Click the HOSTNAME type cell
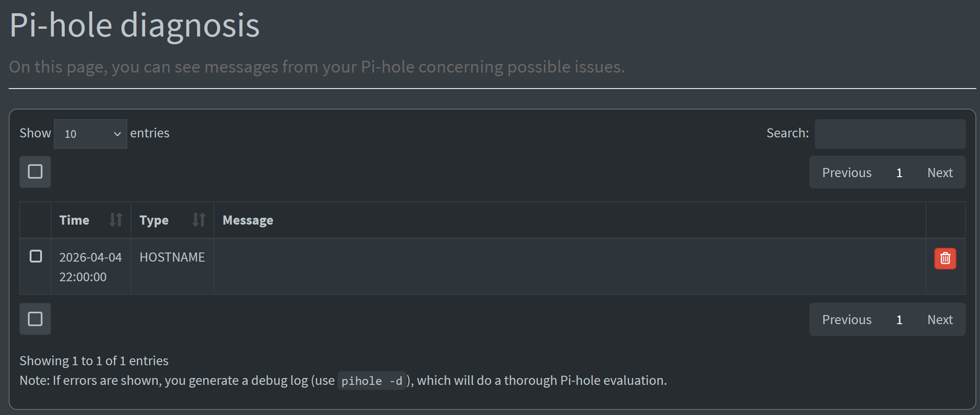Image resolution: width=980 pixels, height=415 pixels. pyautogui.click(x=172, y=257)
